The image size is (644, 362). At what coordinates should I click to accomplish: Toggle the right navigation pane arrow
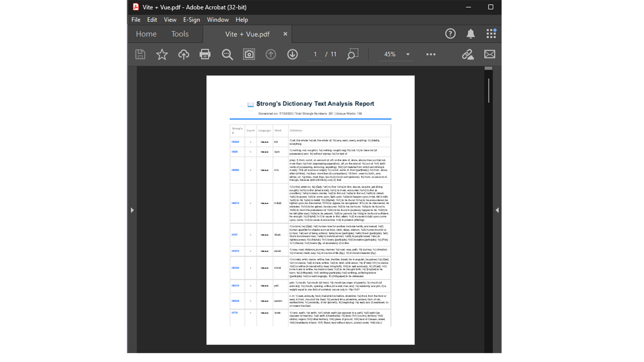tap(497, 210)
